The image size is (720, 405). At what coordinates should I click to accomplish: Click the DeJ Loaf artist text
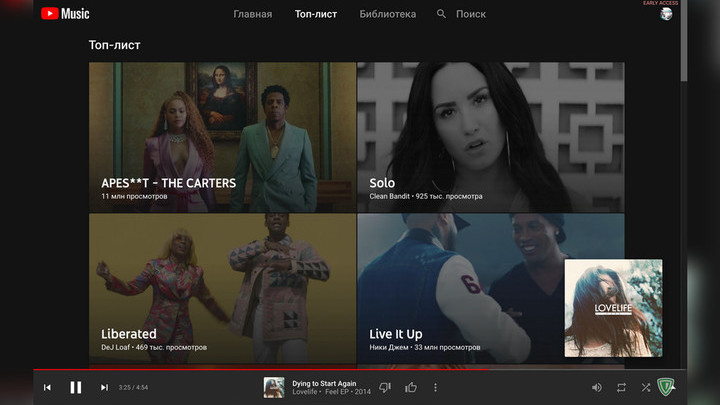[116, 347]
